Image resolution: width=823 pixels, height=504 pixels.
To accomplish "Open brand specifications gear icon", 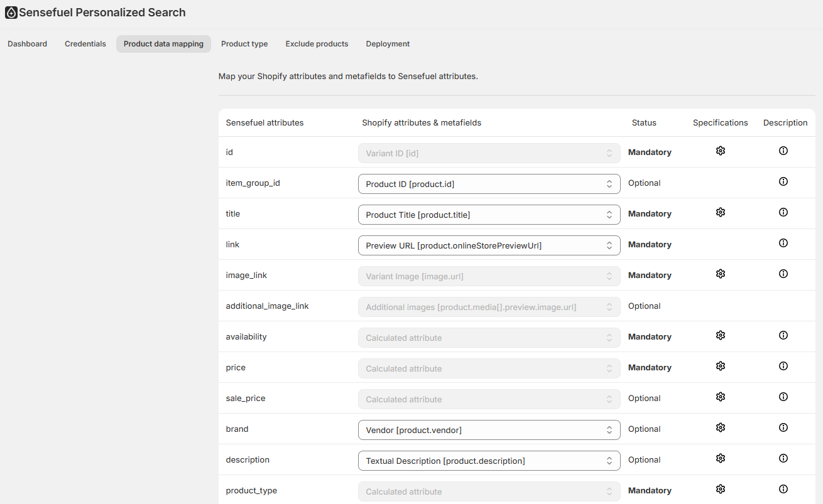I will tap(721, 427).
